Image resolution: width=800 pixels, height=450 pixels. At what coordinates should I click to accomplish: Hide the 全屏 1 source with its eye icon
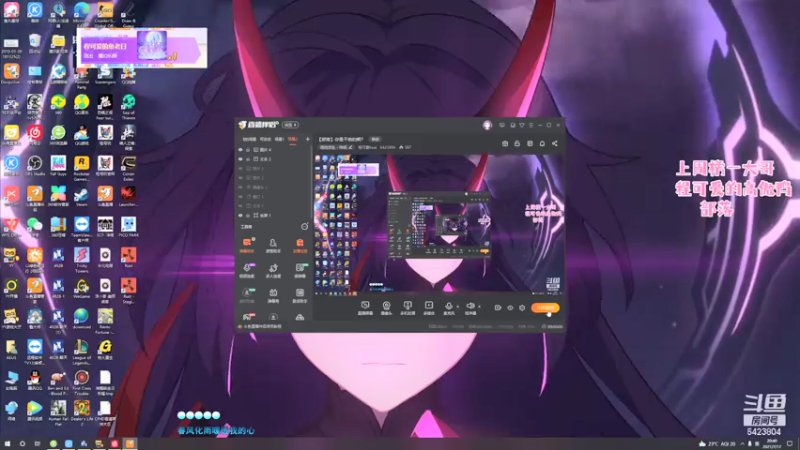[241, 215]
